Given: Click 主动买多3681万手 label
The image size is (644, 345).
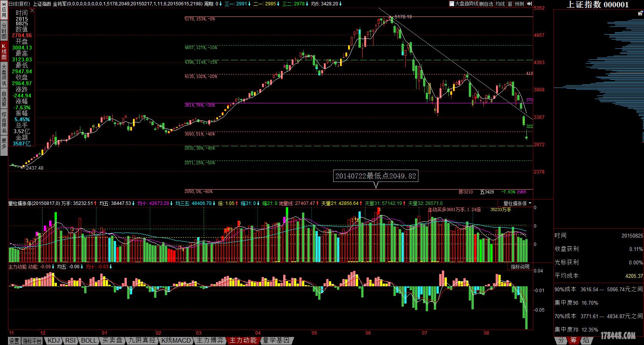Looking at the screenshot, I should coord(455,210).
